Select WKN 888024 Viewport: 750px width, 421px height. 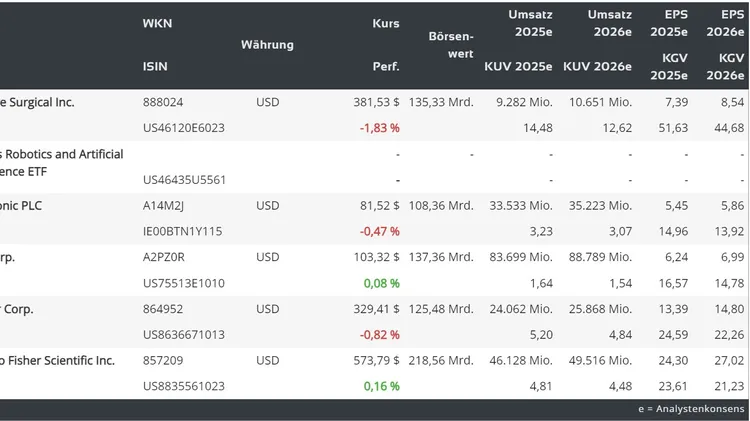tap(163, 102)
